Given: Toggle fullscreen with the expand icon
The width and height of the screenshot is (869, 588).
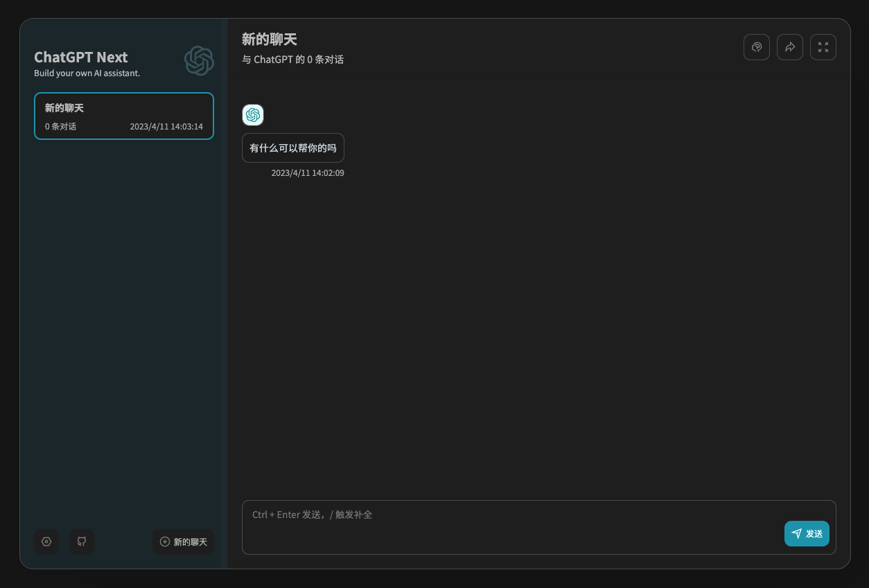Looking at the screenshot, I should tap(823, 47).
